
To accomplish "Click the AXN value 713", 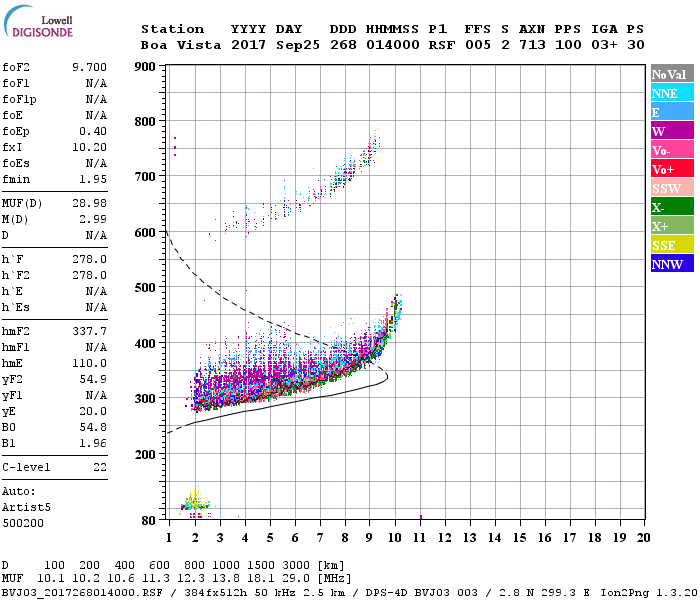I will 532,45.
